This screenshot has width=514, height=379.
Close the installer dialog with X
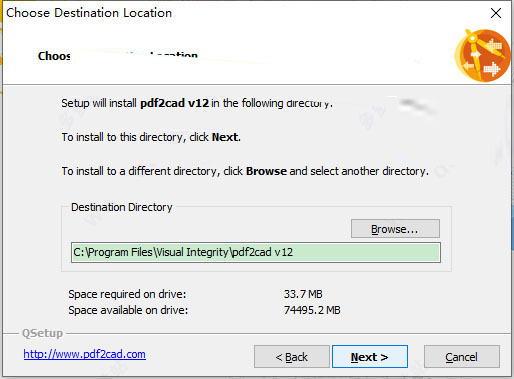(496, 13)
